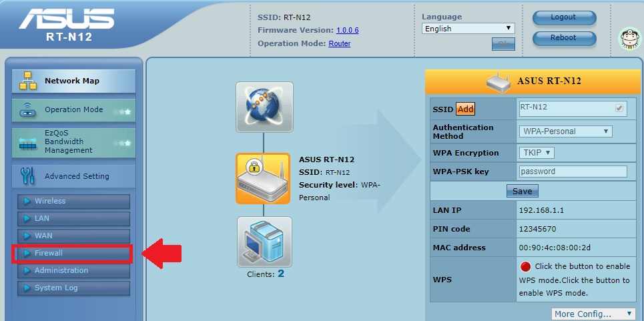This screenshot has height=321, width=644.
Task: Open the WPA Encryption TKIP dropdown
Action: (537, 153)
